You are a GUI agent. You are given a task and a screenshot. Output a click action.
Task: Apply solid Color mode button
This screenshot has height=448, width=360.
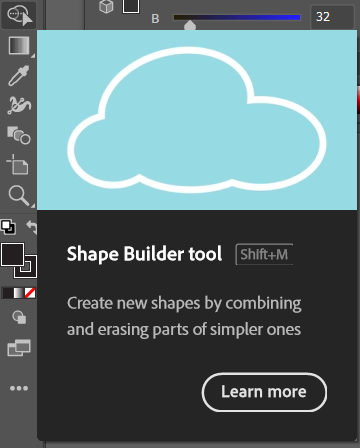tap(7, 293)
